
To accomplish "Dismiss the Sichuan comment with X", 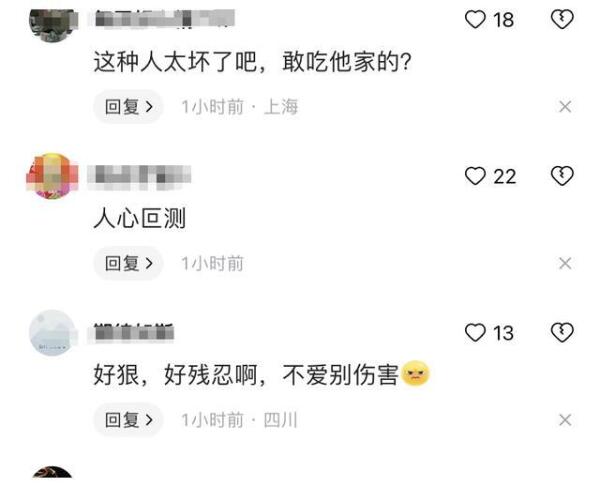I will (565, 420).
